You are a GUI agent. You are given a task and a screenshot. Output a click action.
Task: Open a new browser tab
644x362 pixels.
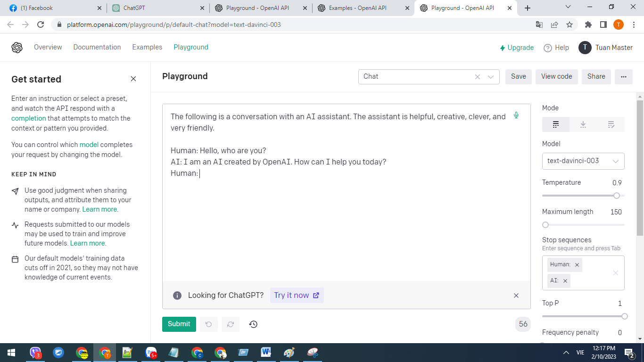pyautogui.click(x=528, y=8)
